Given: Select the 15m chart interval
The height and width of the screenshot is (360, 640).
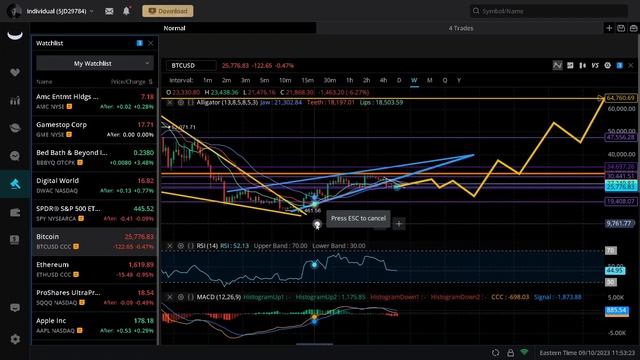Looking at the screenshot, I should 307,80.
